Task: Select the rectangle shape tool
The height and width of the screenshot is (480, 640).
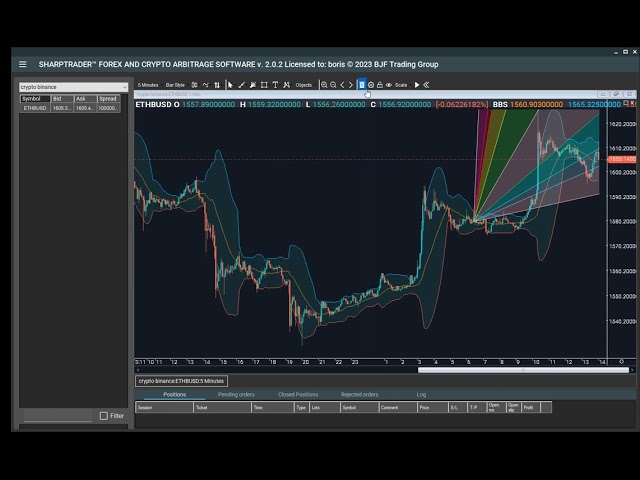Action: click(x=264, y=85)
